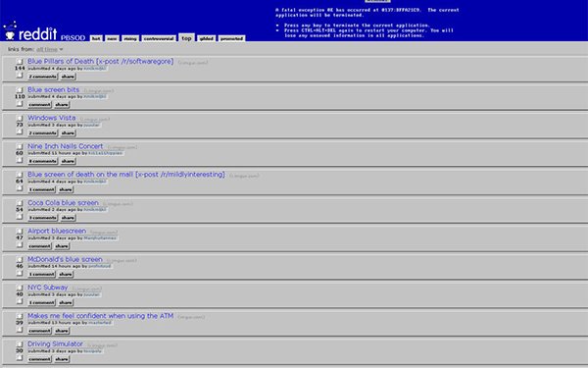Open the Blue screen of death on the mall link
This screenshot has height=368, width=588.
[x=126, y=175]
